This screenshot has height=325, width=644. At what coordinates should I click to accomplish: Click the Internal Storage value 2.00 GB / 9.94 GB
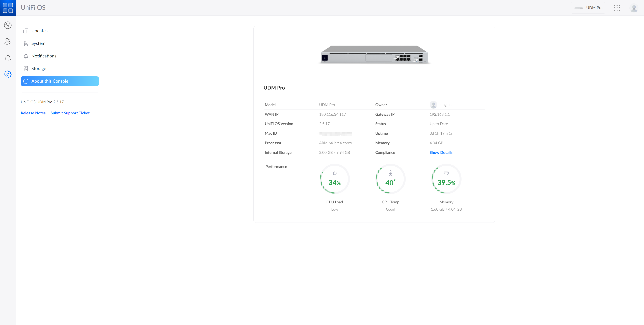click(334, 153)
